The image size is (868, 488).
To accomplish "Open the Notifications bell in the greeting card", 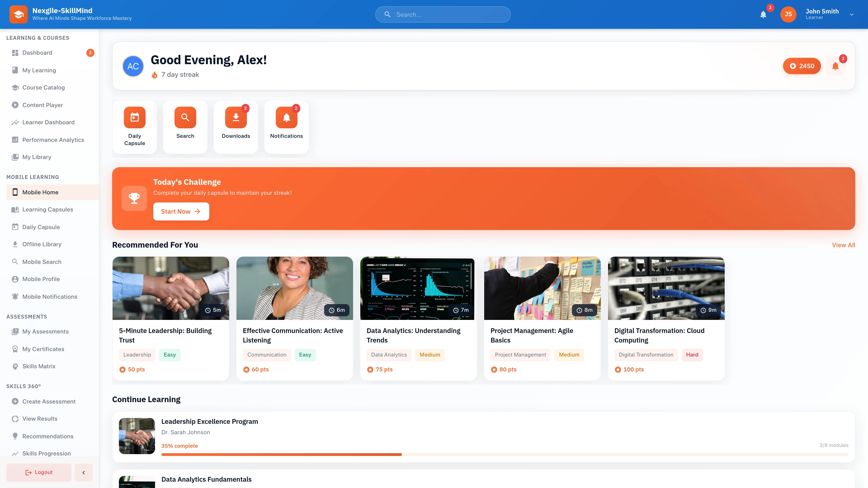I will [835, 66].
